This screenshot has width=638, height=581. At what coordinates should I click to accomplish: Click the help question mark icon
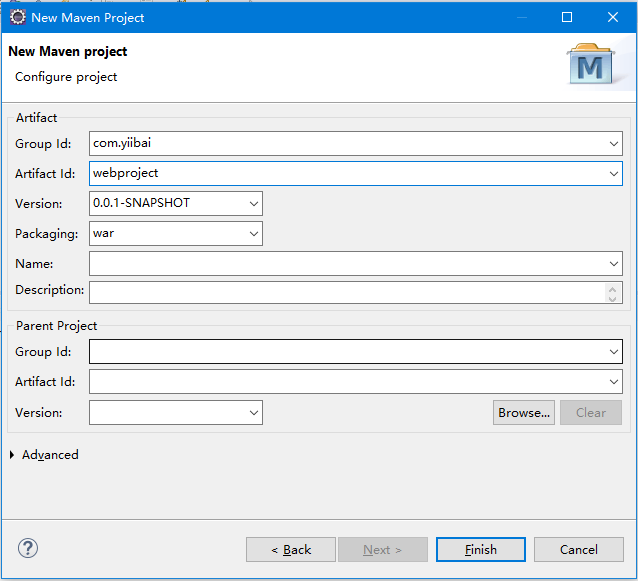[28, 548]
